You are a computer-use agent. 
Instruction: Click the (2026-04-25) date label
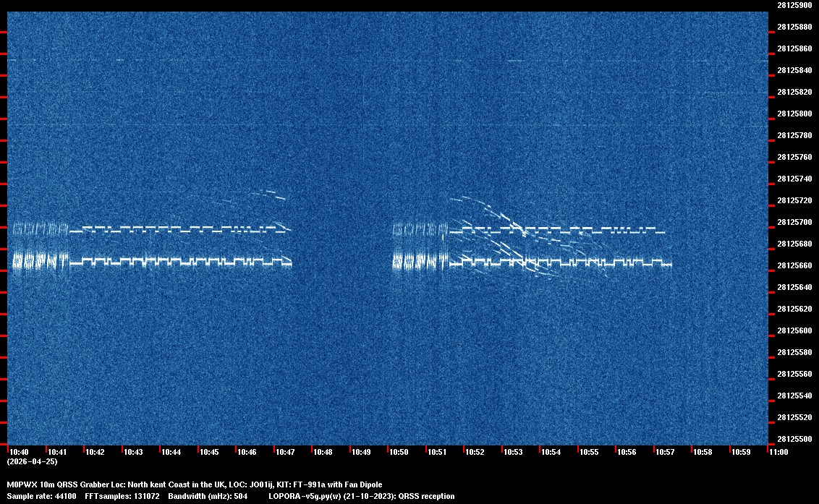pyautogui.click(x=32, y=461)
